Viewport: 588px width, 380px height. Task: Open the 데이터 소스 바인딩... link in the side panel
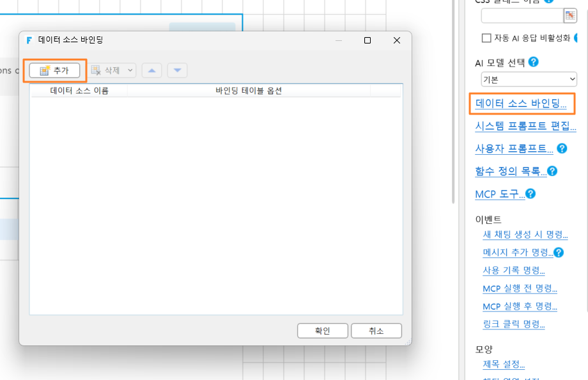tap(521, 103)
